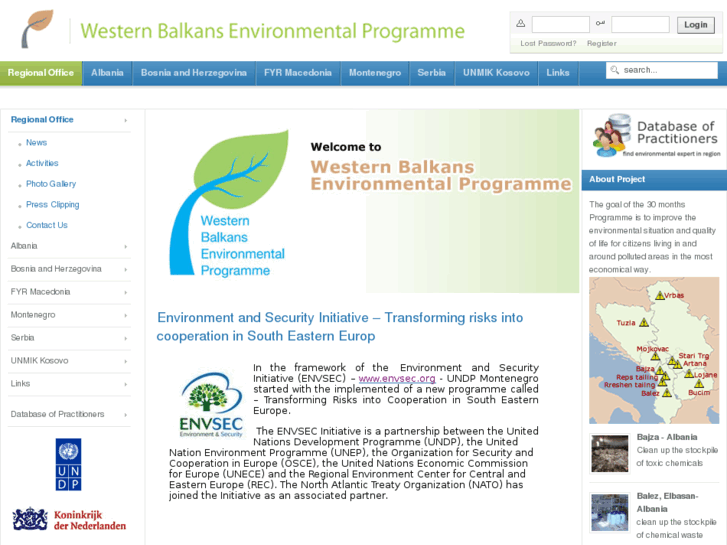The height and width of the screenshot is (545, 727).
Task: Click the Lost Password? link
Action: [x=548, y=43]
